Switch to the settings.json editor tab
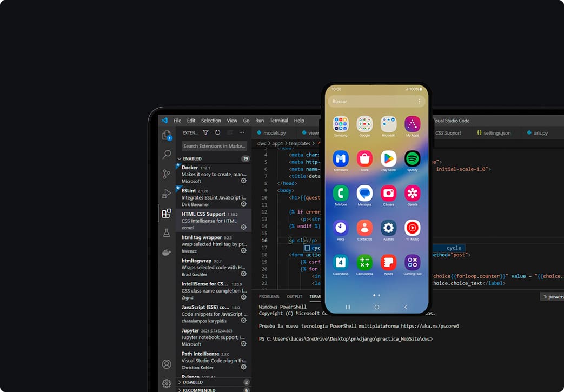The height and width of the screenshot is (392, 564). click(x=494, y=133)
